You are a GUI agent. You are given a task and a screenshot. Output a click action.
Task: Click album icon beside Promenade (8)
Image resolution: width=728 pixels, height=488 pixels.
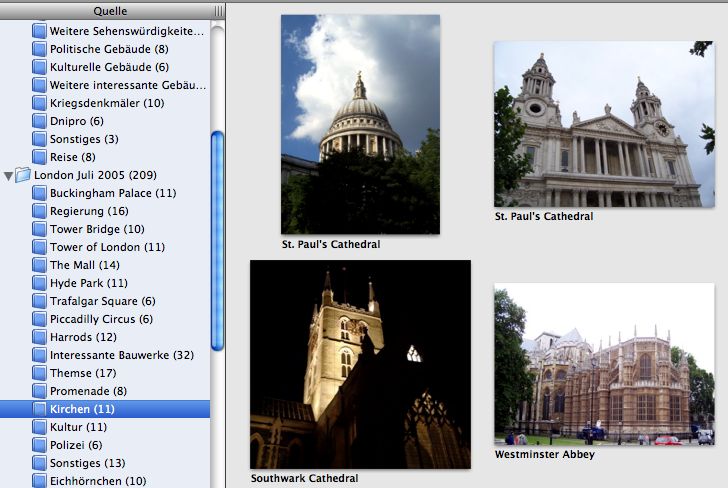pos(39,391)
